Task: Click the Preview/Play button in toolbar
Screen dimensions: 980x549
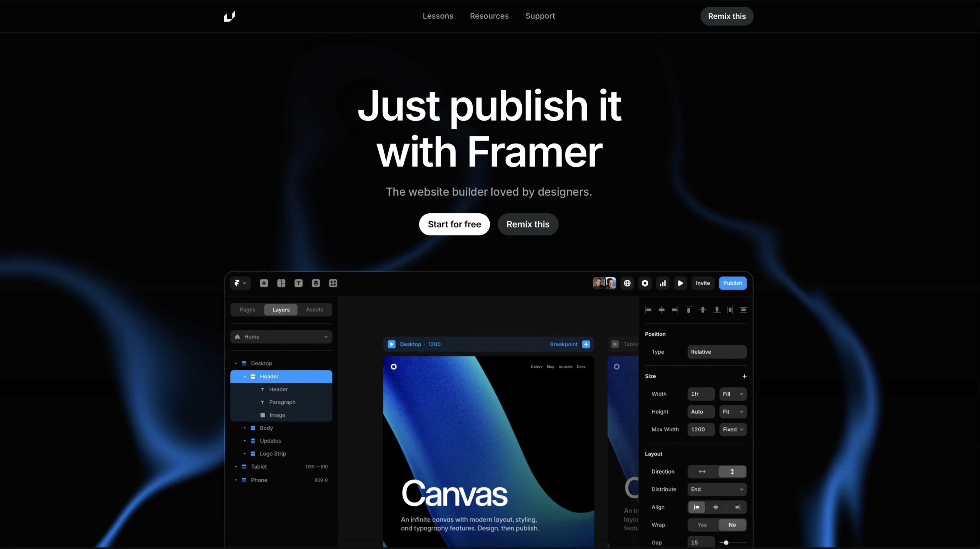Action: pyautogui.click(x=681, y=283)
